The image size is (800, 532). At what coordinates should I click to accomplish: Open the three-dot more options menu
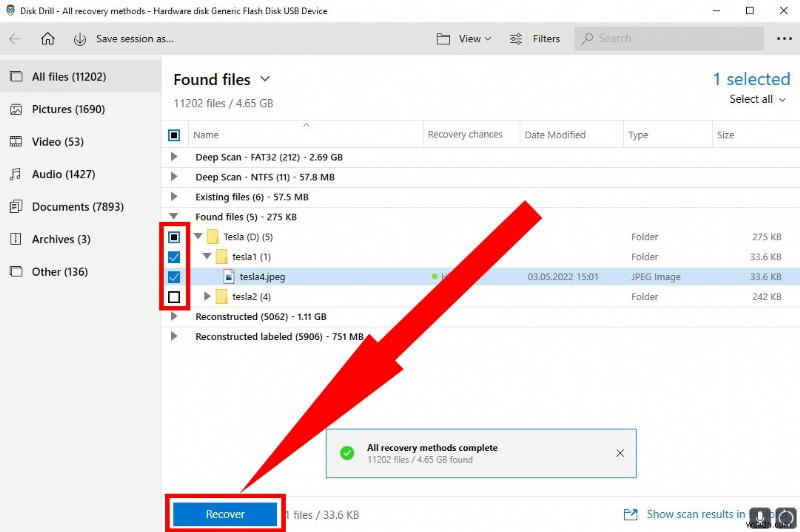pos(784,39)
